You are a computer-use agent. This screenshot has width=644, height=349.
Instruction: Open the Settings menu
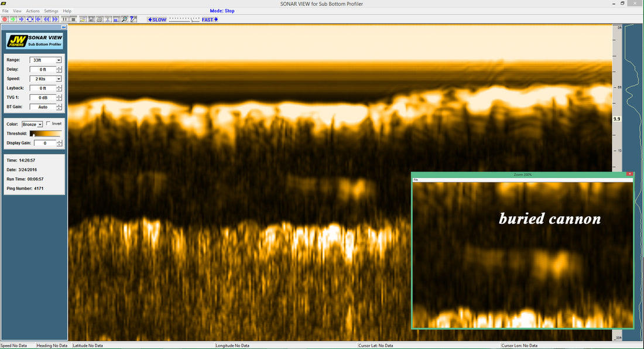coord(51,11)
